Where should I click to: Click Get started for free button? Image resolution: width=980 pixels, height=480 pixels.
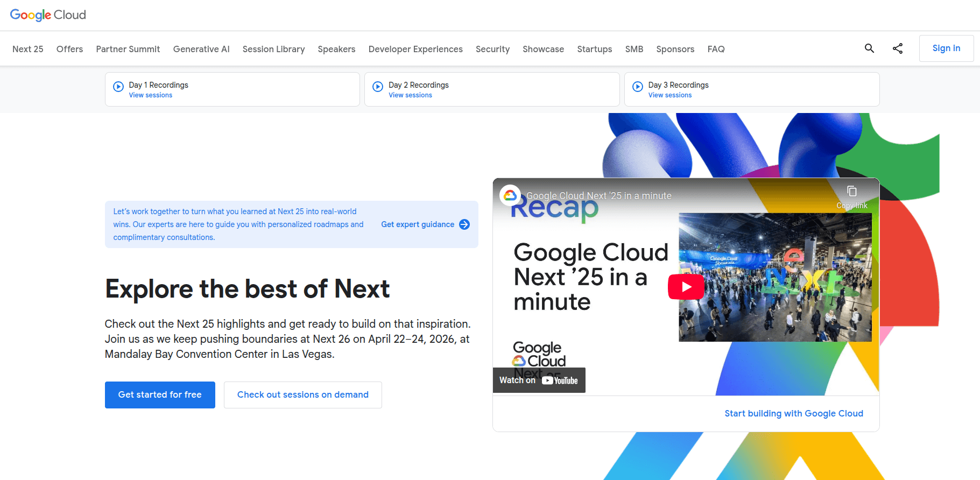point(160,395)
